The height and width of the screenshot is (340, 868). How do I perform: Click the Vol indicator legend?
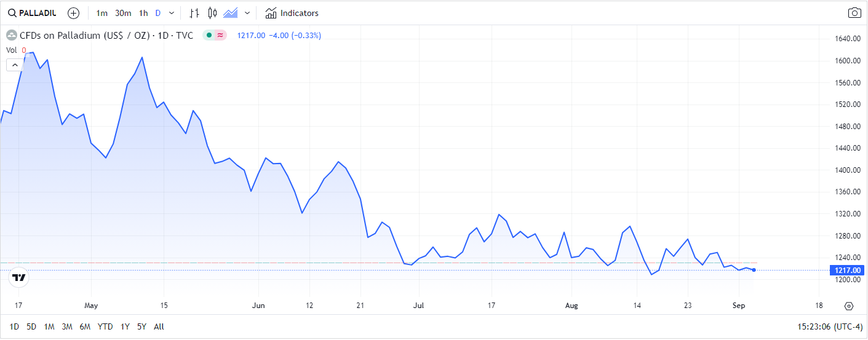(x=17, y=50)
